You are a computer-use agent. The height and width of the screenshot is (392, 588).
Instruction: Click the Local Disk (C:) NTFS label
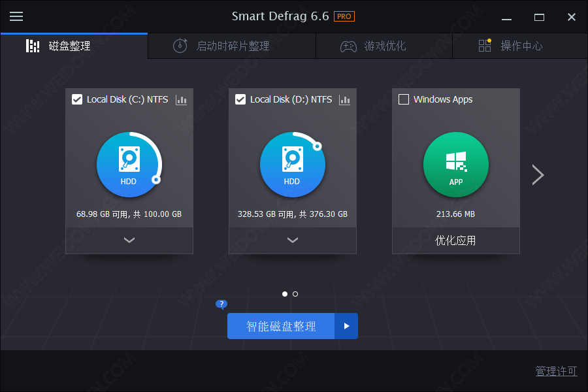coord(127,99)
